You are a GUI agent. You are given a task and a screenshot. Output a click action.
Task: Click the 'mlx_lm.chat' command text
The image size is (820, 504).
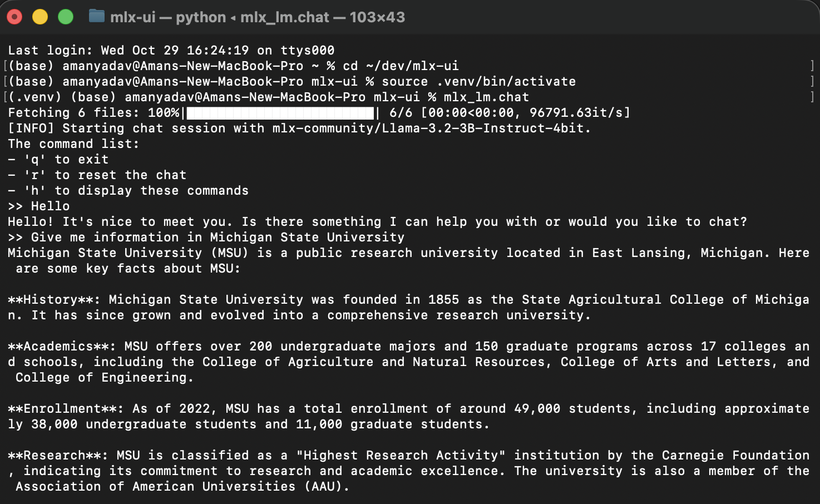486,97
